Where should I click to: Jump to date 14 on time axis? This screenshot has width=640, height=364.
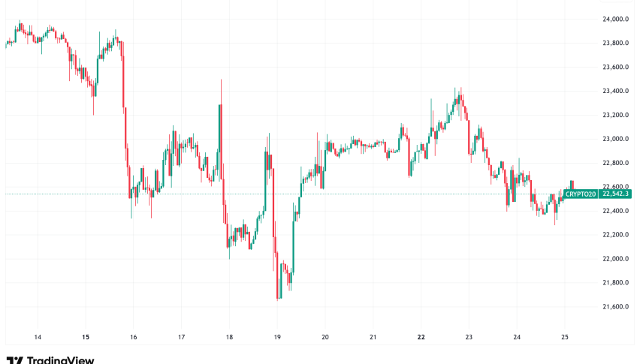38,337
